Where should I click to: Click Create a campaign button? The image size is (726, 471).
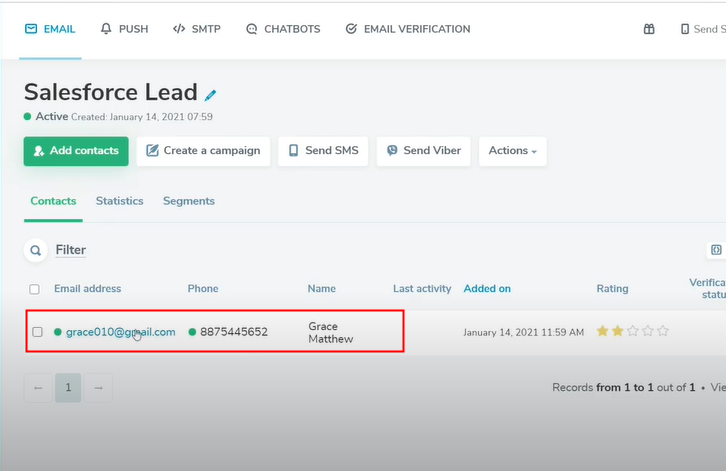[203, 151]
